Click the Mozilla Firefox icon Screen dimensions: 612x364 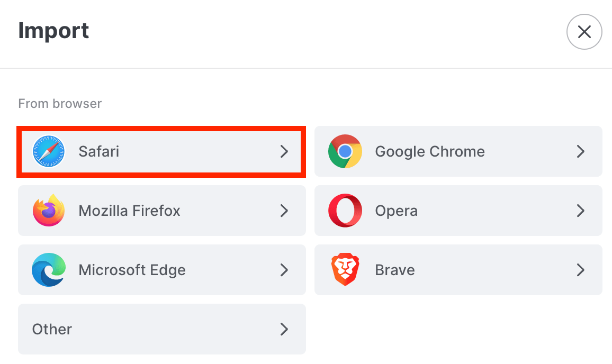click(x=48, y=211)
